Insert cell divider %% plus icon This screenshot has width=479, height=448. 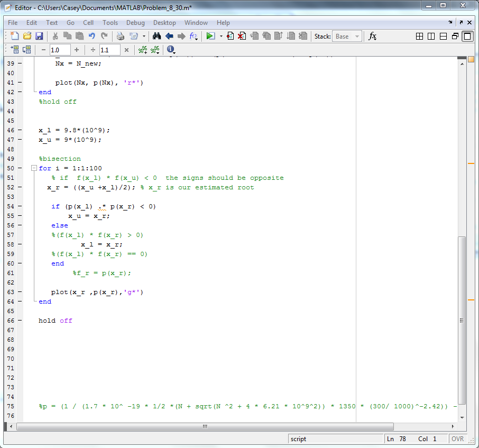pos(142,50)
